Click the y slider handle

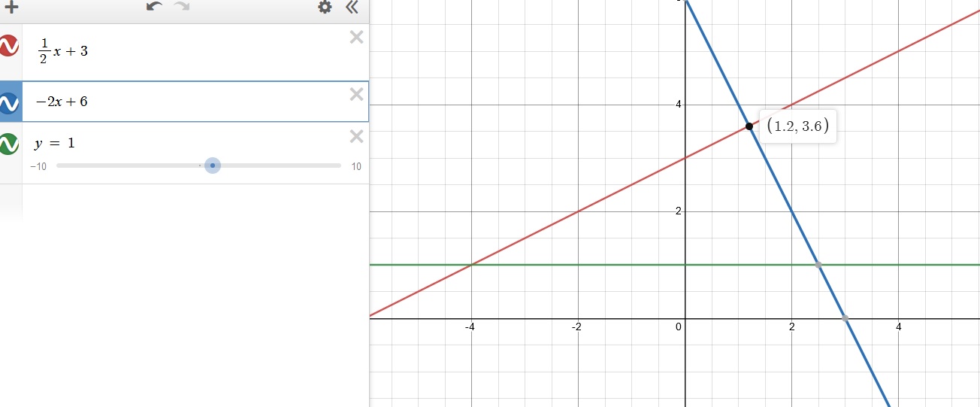coord(213,166)
